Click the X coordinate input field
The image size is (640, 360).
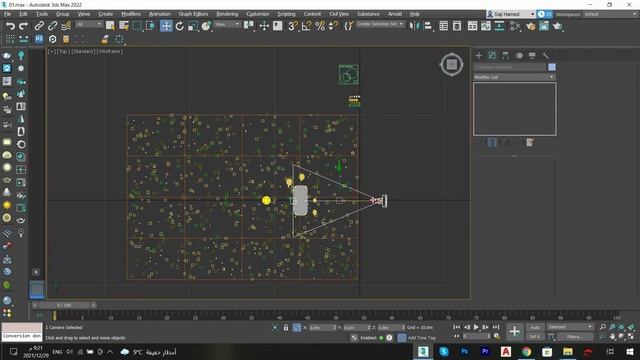tap(322, 327)
